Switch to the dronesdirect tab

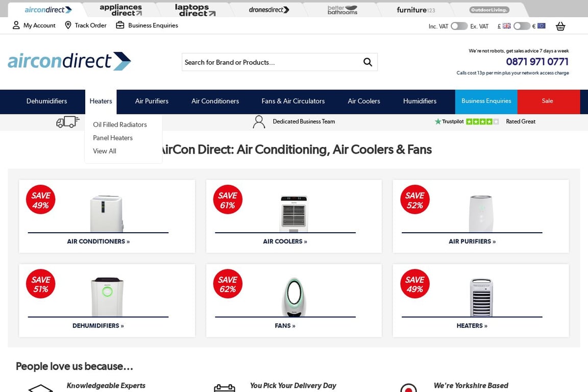269,10
